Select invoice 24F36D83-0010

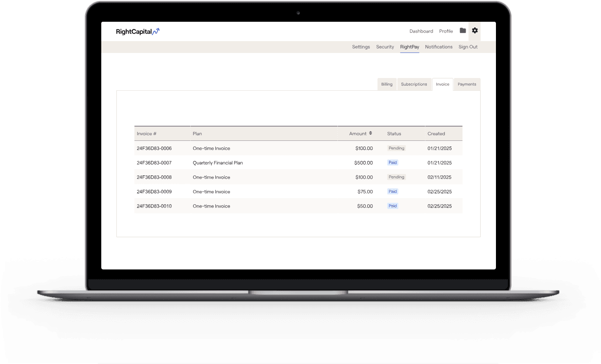[x=154, y=206]
